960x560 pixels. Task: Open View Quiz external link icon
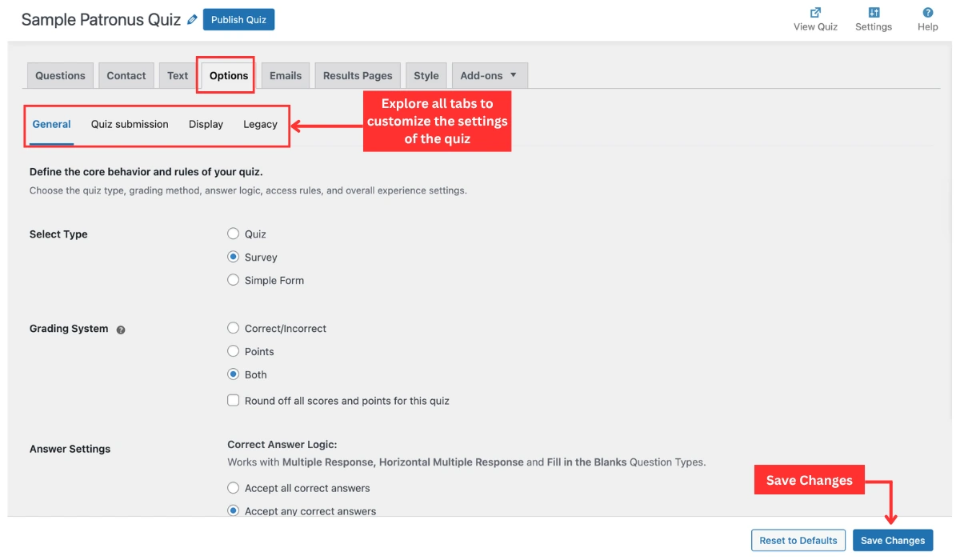[815, 13]
